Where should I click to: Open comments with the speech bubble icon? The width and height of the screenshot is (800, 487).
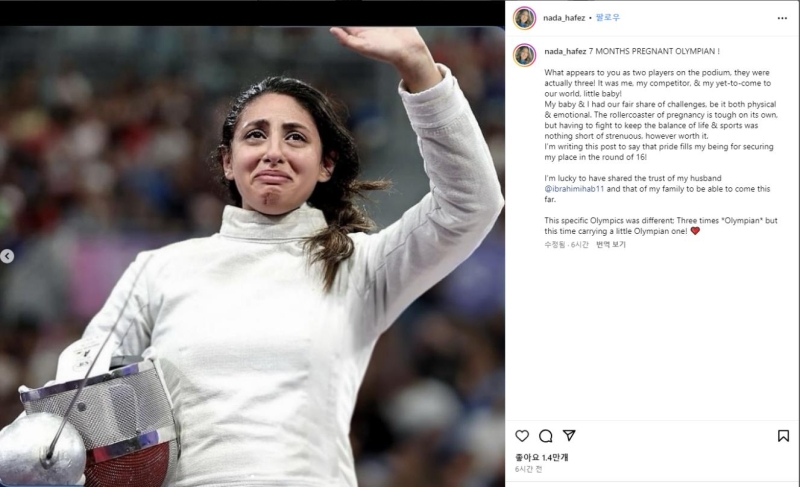(545, 435)
